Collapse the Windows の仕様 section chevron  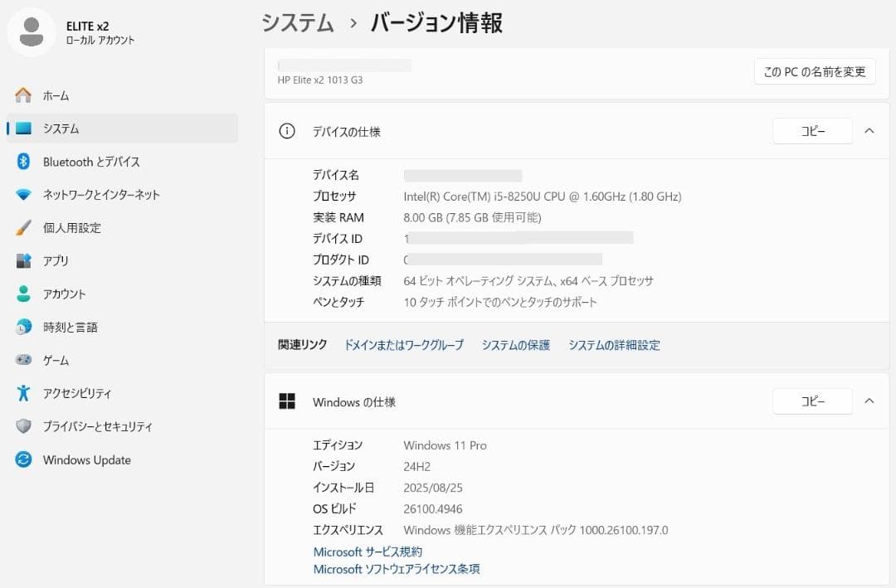coord(869,401)
